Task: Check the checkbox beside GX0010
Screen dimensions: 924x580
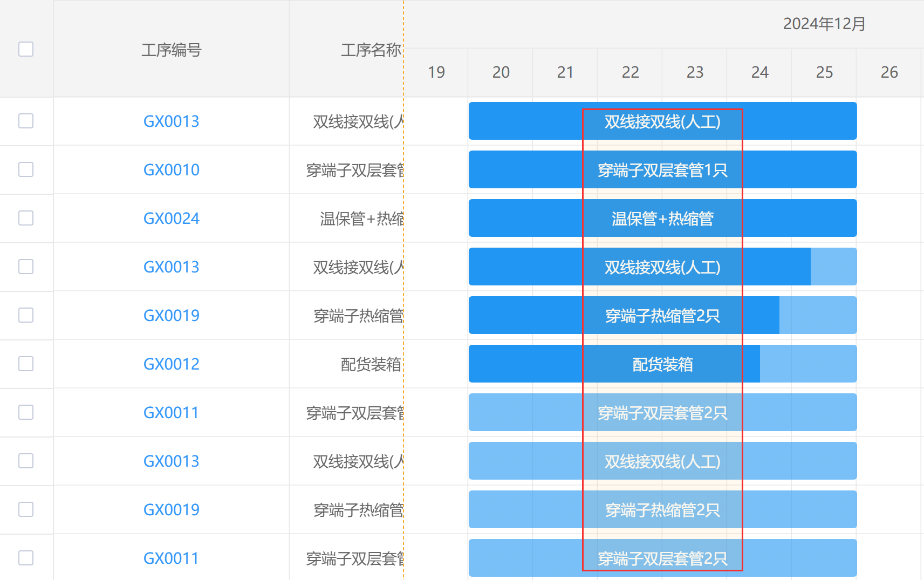Action: [x=25, y=169]
